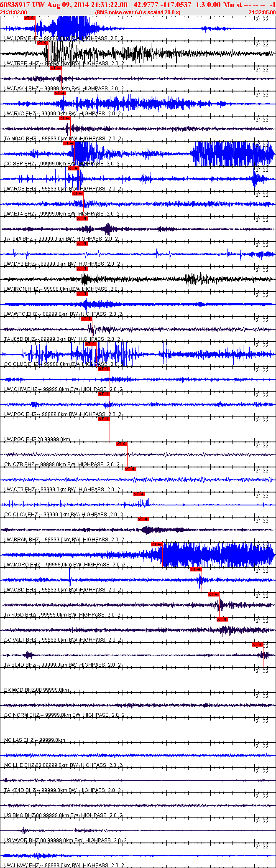Select the red pick flag on TA.M04C trace

pos(64,118)
